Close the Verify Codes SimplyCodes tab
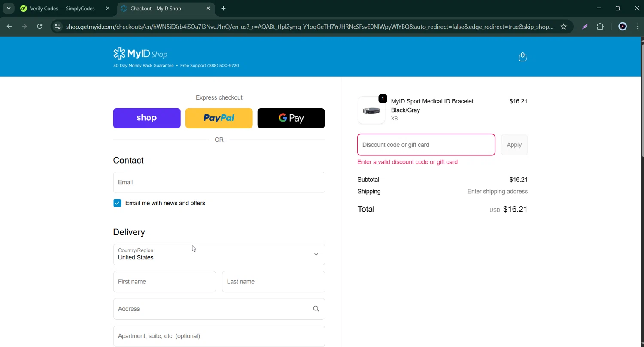The image size is (644, 347). click(108, 8)
